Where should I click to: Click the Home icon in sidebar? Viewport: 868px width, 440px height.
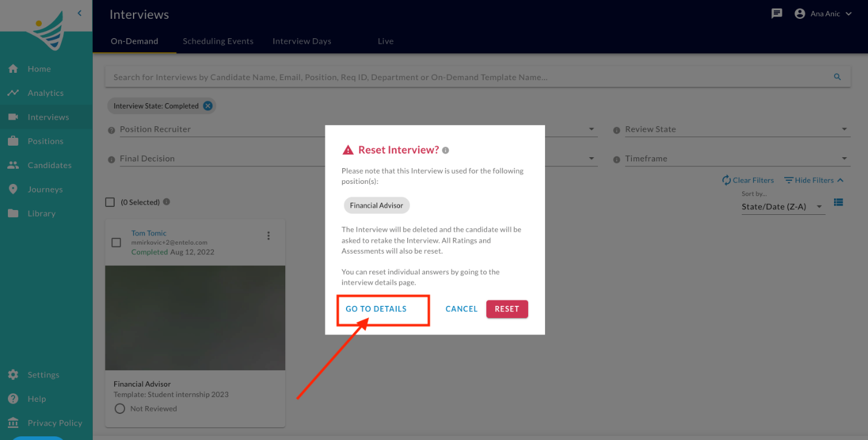[x=13, y=69]
